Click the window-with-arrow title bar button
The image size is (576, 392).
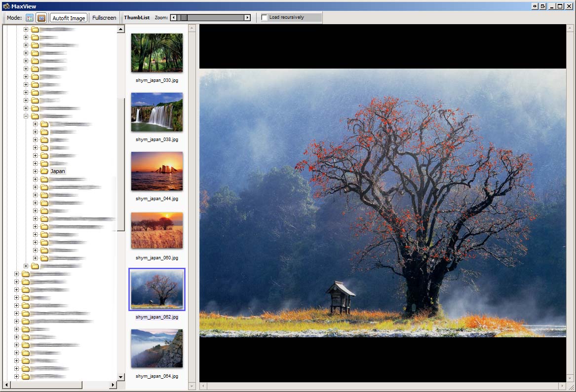542,6
